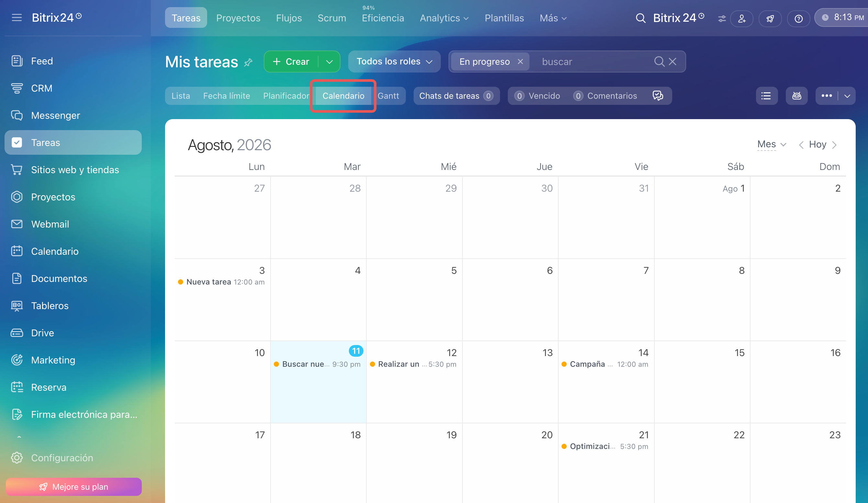Switch to Gantt view
Viewport: 868px width, 503px height.
388,96
